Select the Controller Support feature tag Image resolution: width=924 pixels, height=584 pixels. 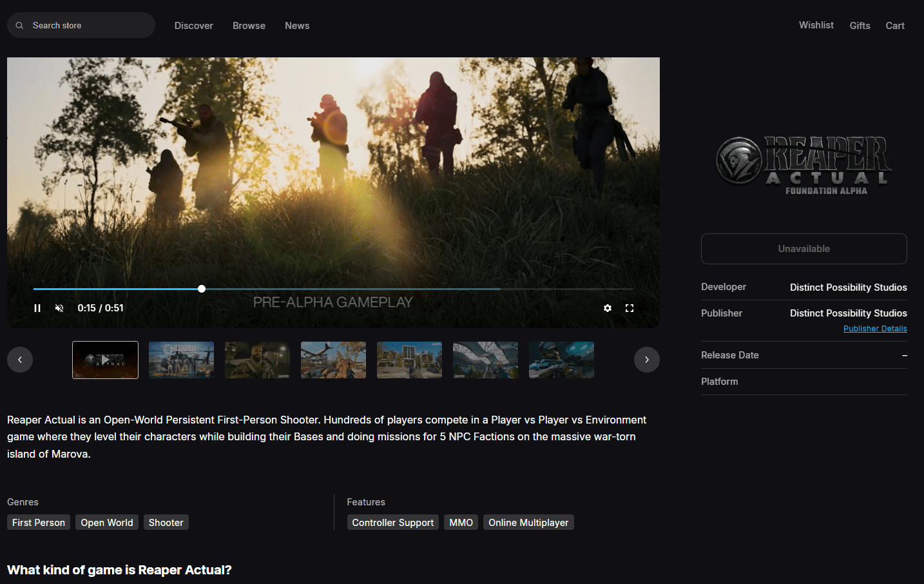point(393,522)
